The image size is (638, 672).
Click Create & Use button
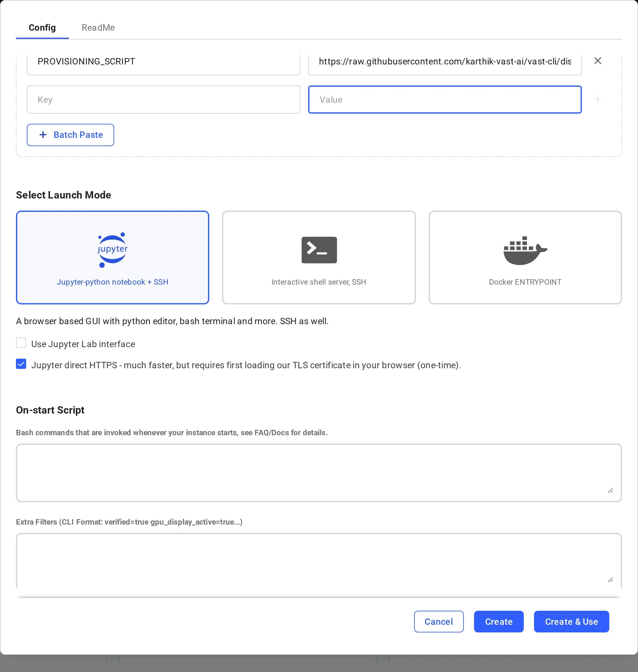coord(571,622)
